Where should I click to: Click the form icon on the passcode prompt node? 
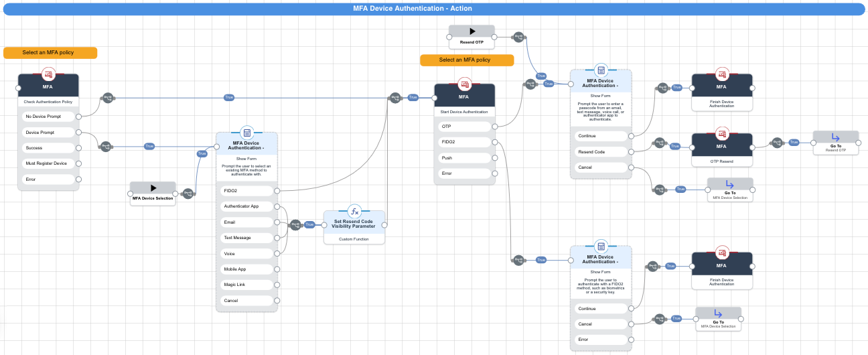click(x=601, y=70)
